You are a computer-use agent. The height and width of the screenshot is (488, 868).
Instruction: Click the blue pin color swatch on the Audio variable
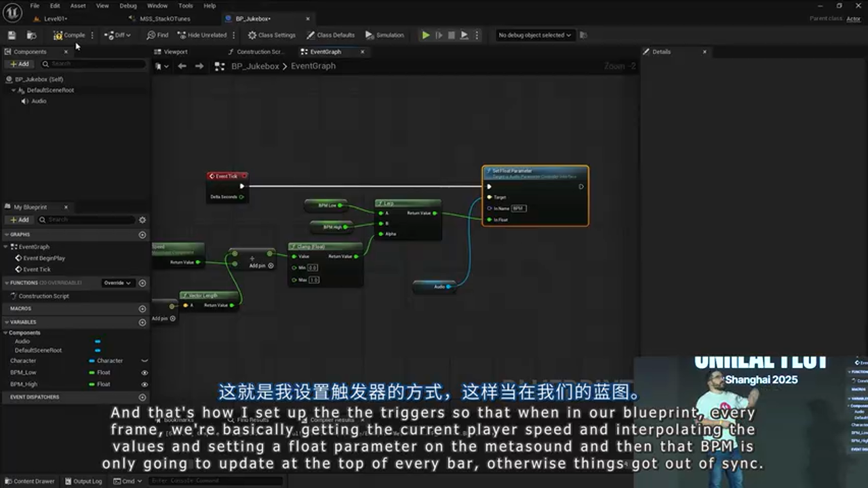(x=98, y=342)
